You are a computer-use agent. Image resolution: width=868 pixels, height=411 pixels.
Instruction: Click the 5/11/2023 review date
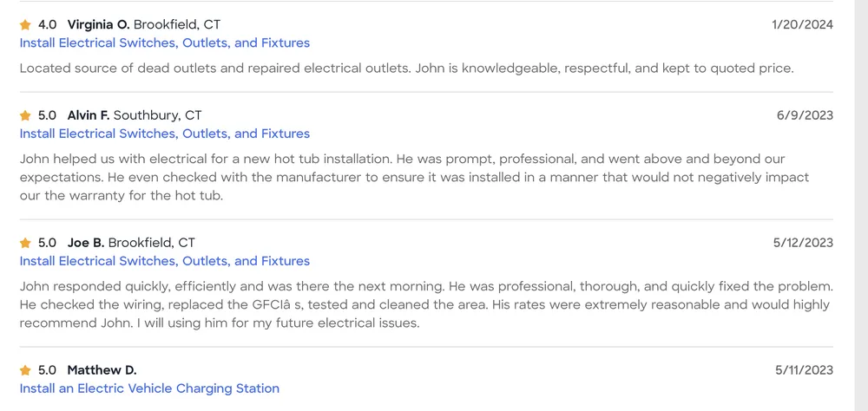(x=804, y=370)
